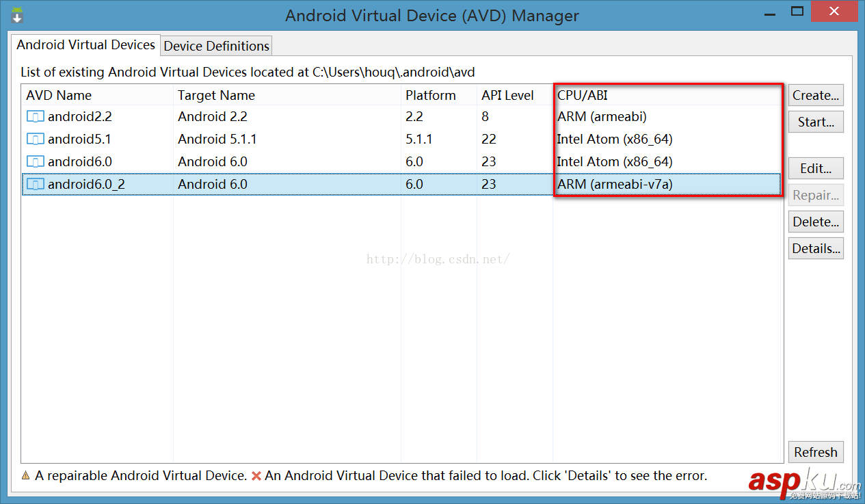The height and width of the screenshot is (504, 865).
Task: Click the red failed-to-load X icon
Action: click(x=256, y=475)
